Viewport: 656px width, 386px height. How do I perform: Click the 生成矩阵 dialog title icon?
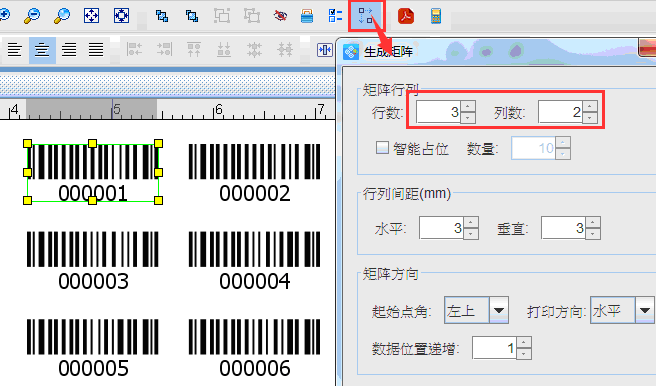(351, 52)
